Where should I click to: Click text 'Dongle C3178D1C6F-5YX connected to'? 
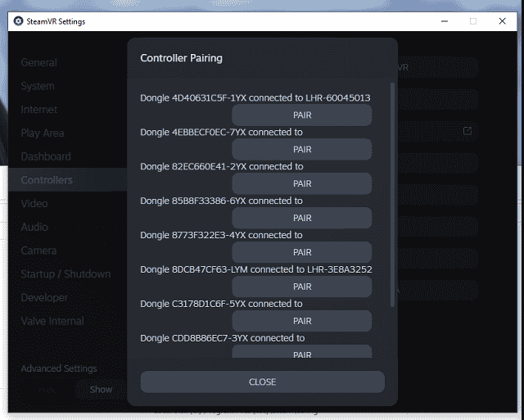(221, 304)
